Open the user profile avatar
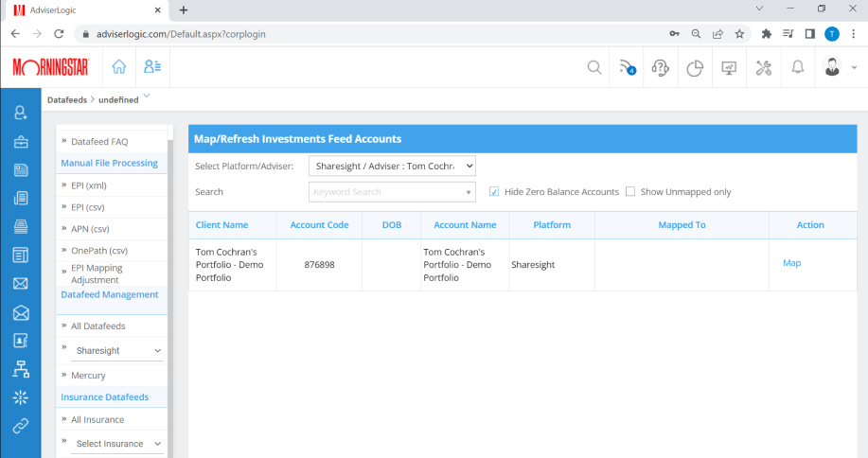The width and height of the screenshot is (868, 458). pyautogui.click(x=832, y=67)
